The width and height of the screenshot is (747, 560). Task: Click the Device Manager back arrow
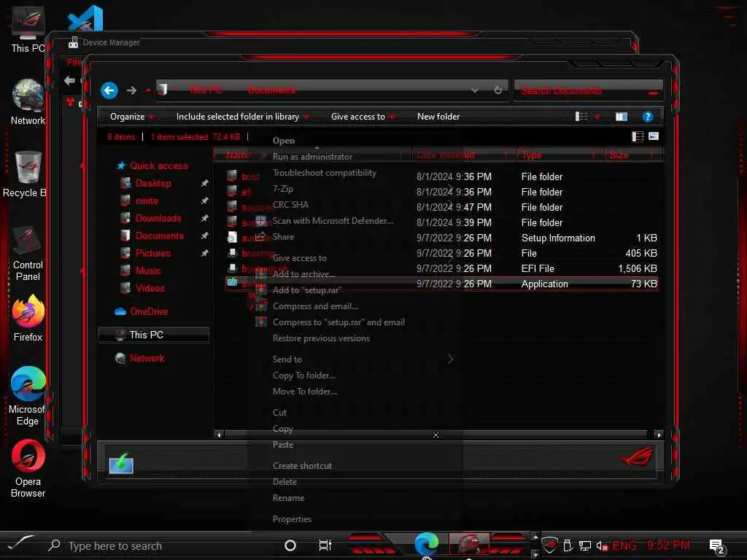tap(69, 80)
